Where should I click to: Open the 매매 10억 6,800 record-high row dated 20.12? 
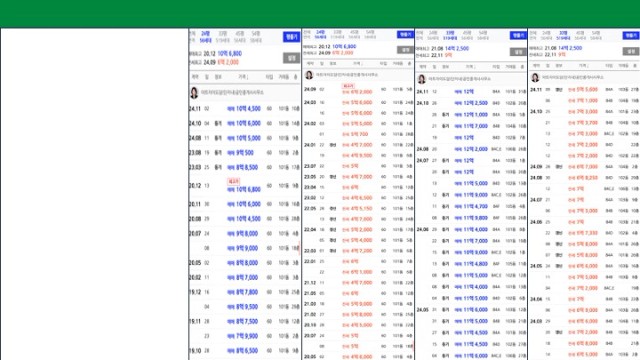point(244,186)
